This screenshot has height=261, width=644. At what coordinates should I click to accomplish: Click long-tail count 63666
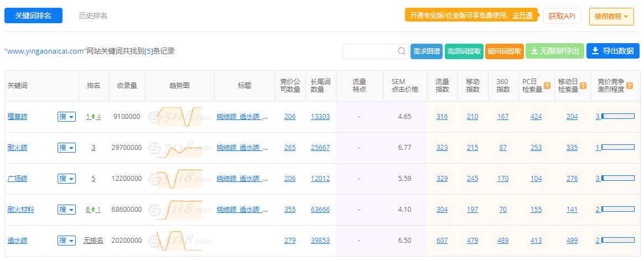coord(320,210)
